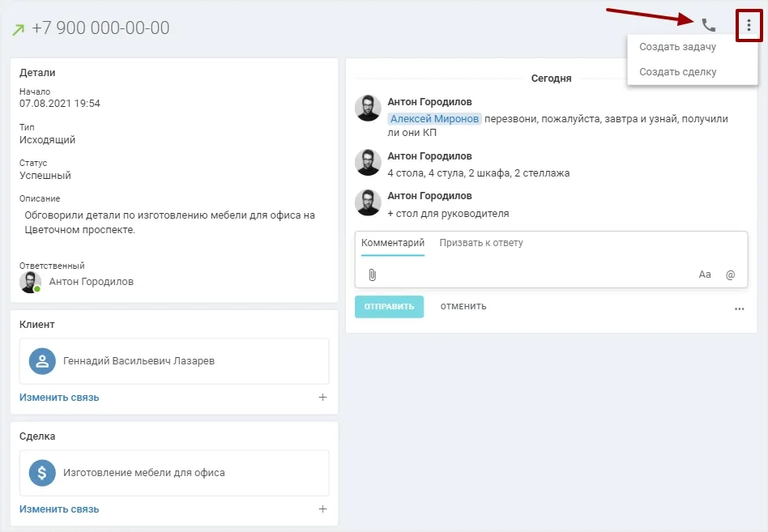Click the phone call icon
Image resolution: width=768 pixels, height=532 pixels.
pos(708,25)
